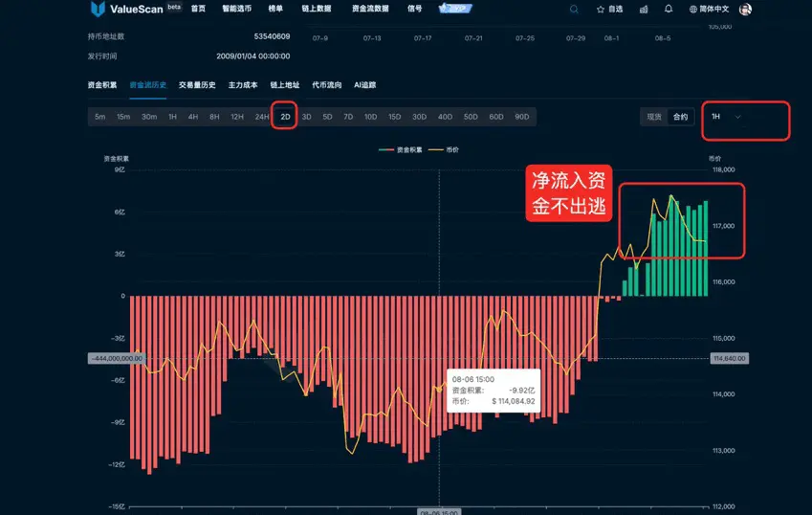Switch to 链上地址 tab

(285, 85)
